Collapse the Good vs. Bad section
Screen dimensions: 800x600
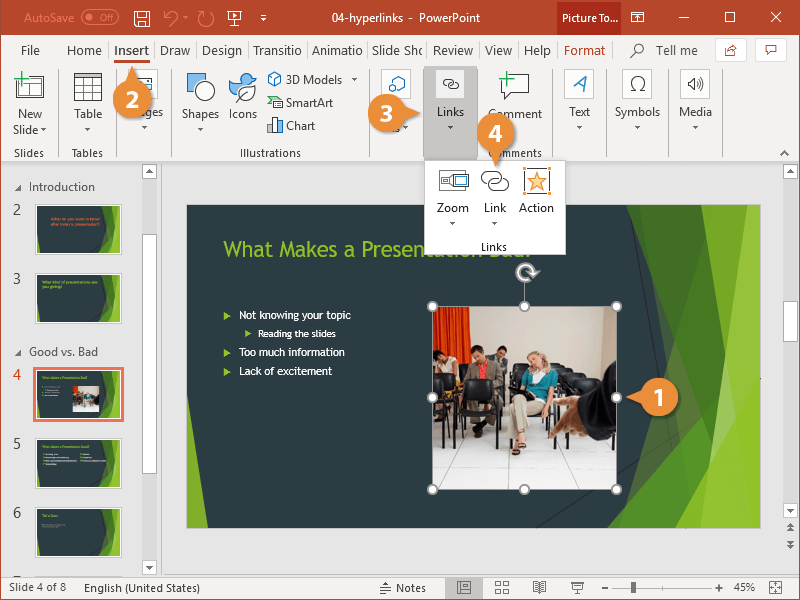(18, 353)
